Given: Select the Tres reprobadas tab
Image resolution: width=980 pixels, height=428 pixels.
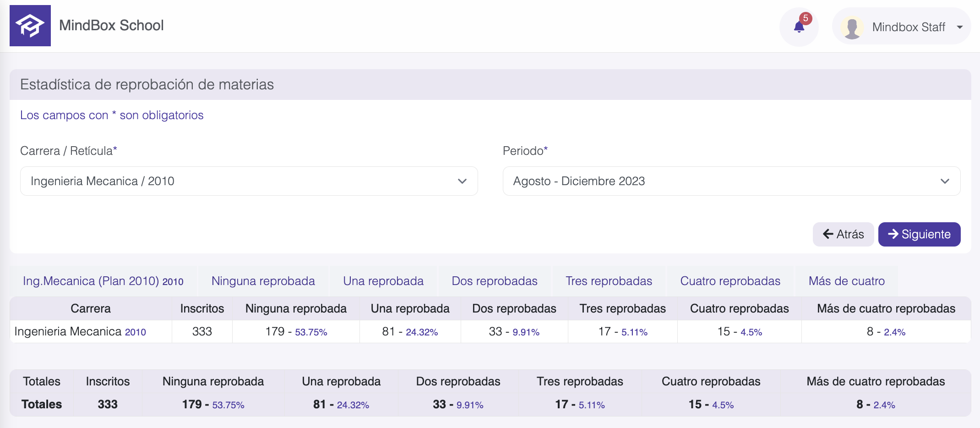Looking at the screenshot, I should point(609,281).
